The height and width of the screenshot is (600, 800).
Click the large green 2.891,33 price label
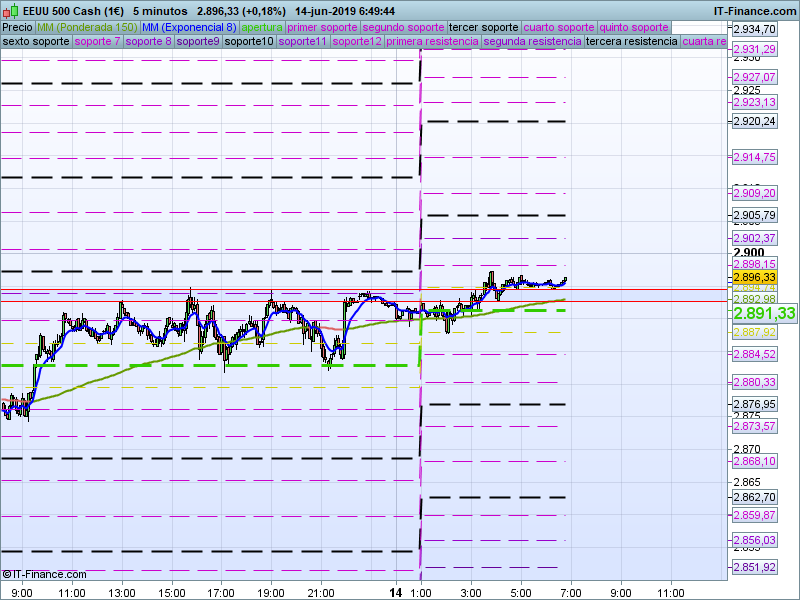pos(764,314)
